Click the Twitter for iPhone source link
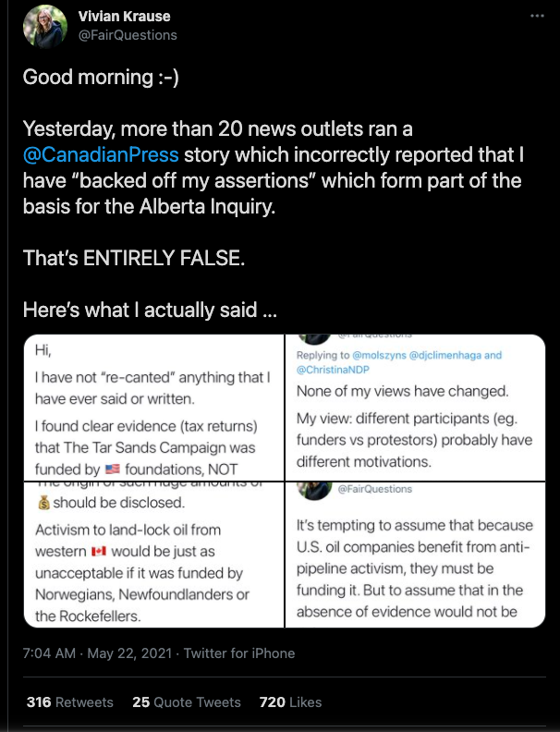Viewport: 560px width, 732px height. coord(239,653)
